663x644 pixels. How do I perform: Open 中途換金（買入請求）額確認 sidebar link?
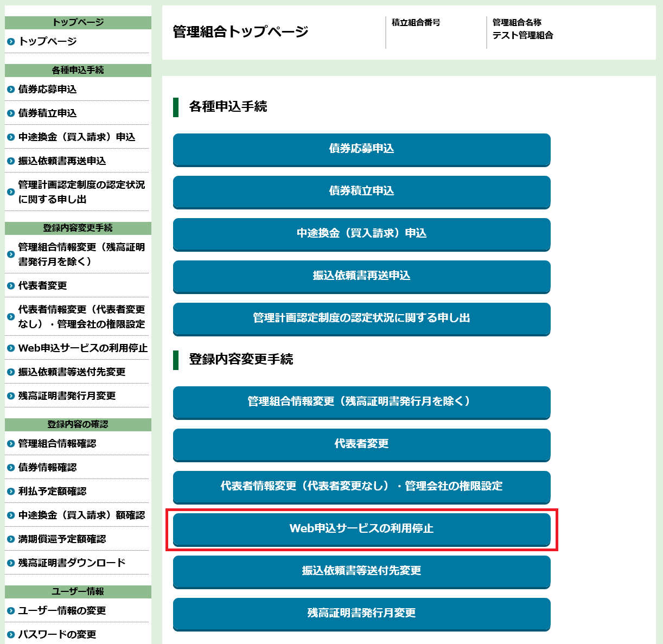coord(82,515)
